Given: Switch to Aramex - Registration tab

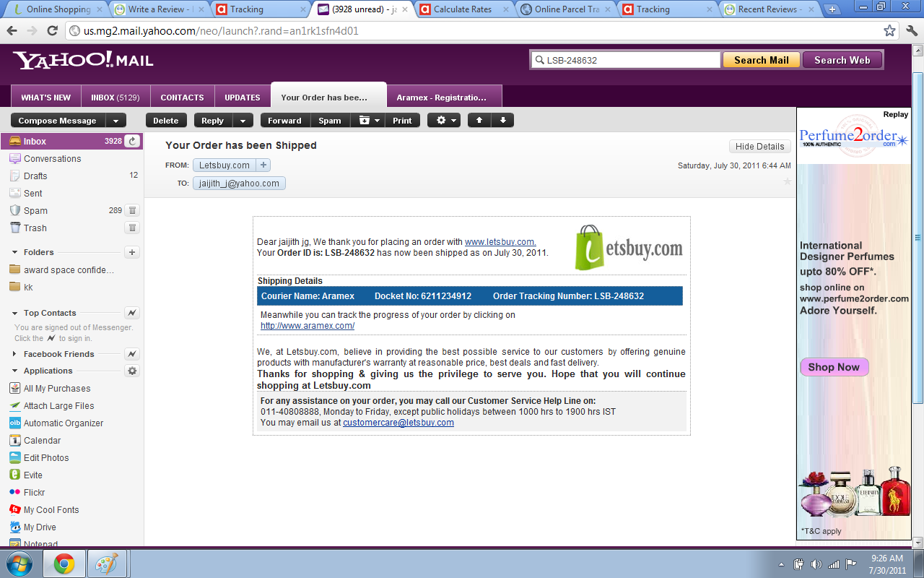Looking at the screenshot, I should click(444, 98).
